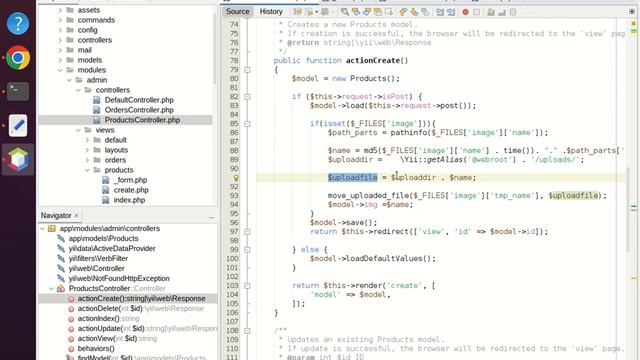
Task: Click the project tree vertical scrollbar
Action: [215, 49]
